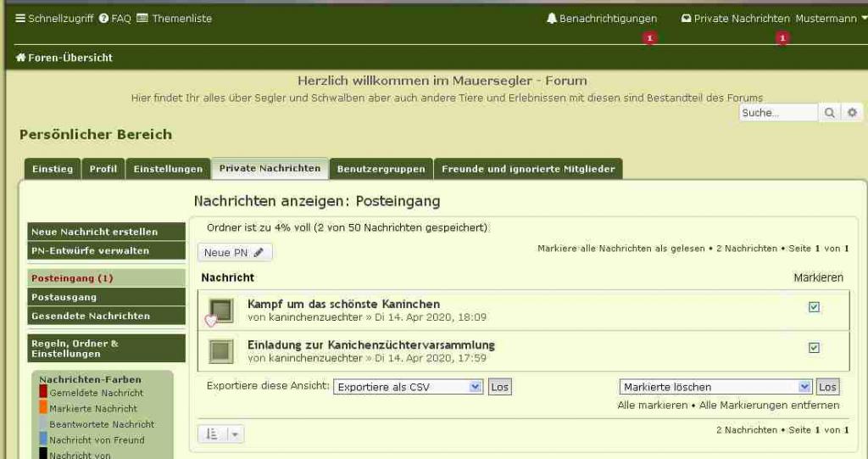Viewport: 868px width, 459px height.
Task: Toggle checkbox for Einladung zur Kanichenzüchterversammlung
Action: point(814,348)
